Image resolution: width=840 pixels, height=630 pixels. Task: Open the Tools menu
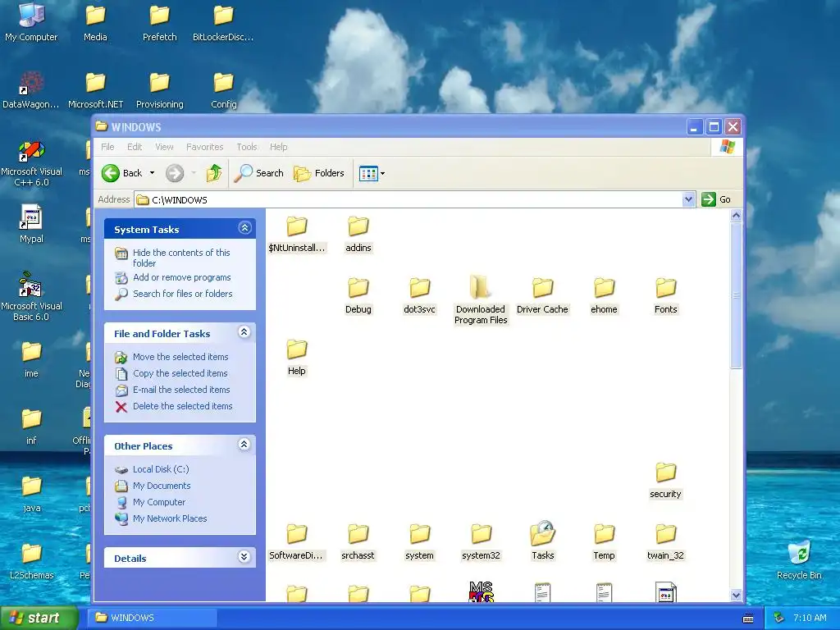pyautogui.click(x=247, y=147)
